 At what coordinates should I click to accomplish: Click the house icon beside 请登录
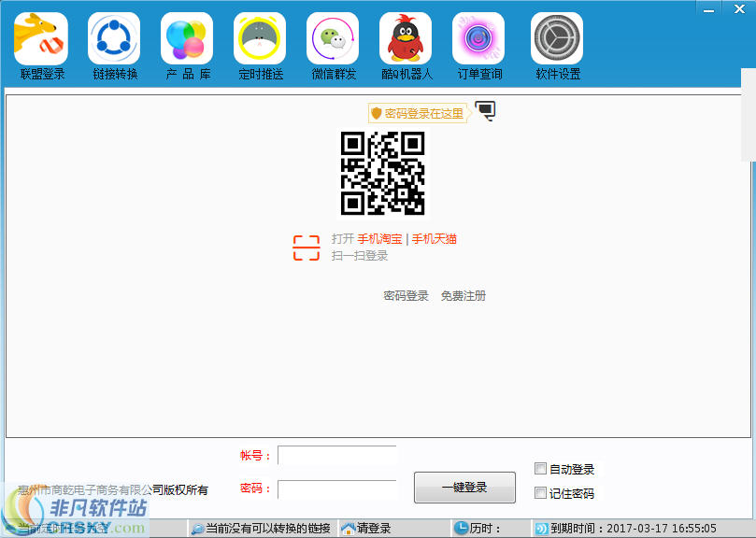point(349,529)
